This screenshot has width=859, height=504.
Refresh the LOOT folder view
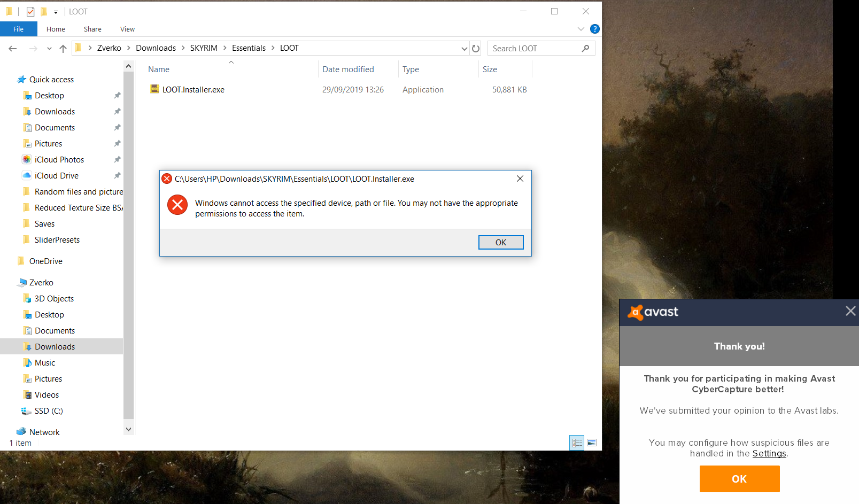pyautogui.click(x=476, y=49)
